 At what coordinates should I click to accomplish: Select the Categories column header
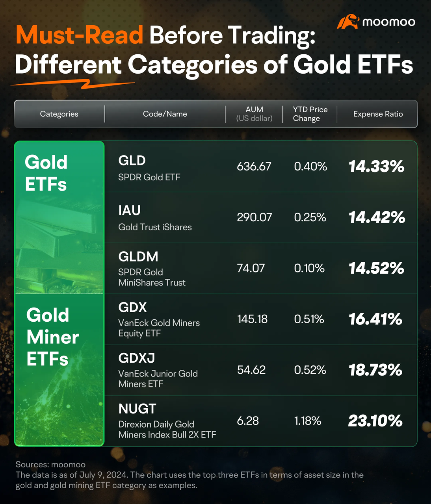click(x=59, y=114)
